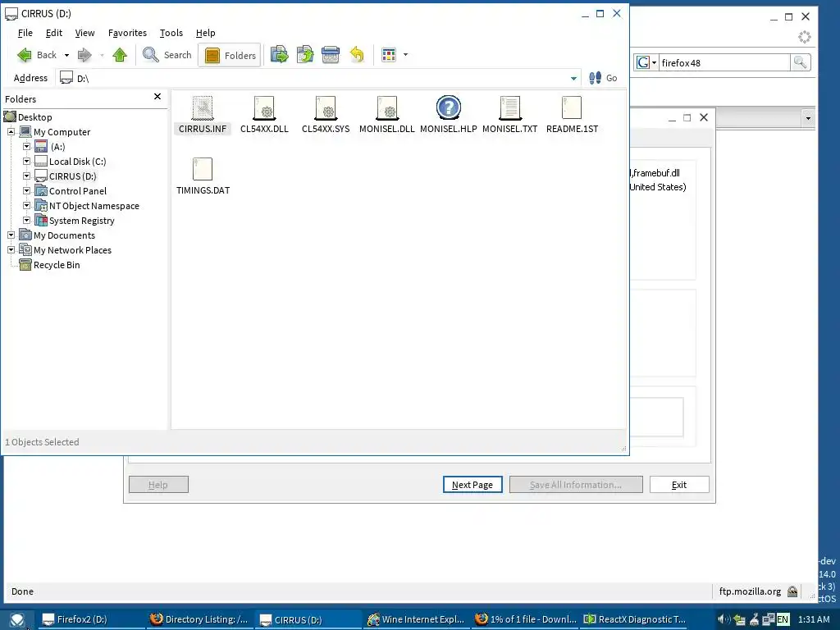Select the MONISEL.HLP help file icon
The height and width of the screenshot is (630, 840).
(449, 107)
